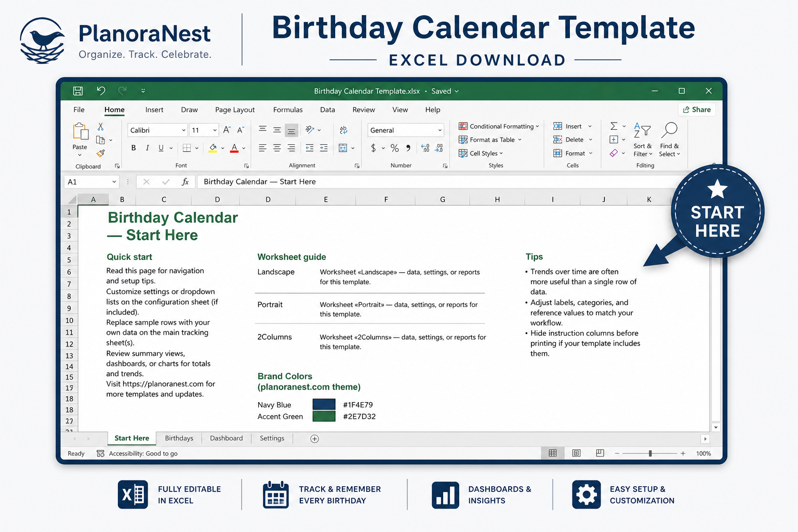Toggle Middle Align vertical alignment
This screenshot has width=798, height=532.
pyautogui.click(x=277, y=130)
